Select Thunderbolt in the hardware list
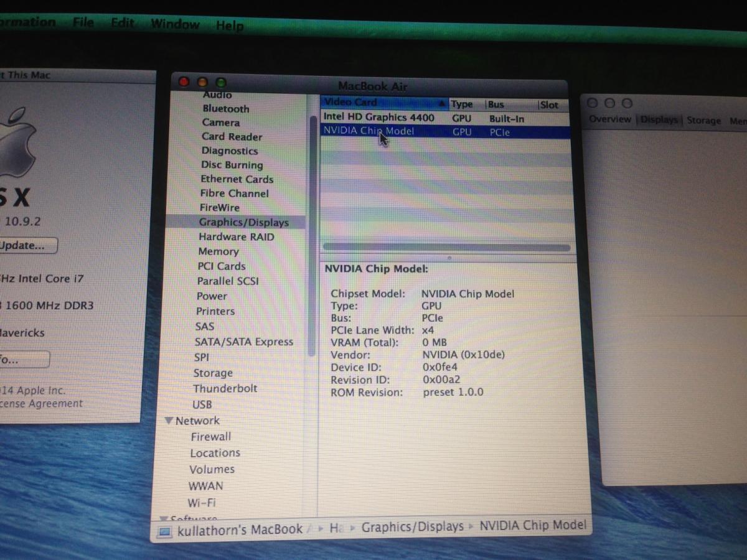This screenshot has width=747, height=560. pyautogui.click(x=225, y=388)
